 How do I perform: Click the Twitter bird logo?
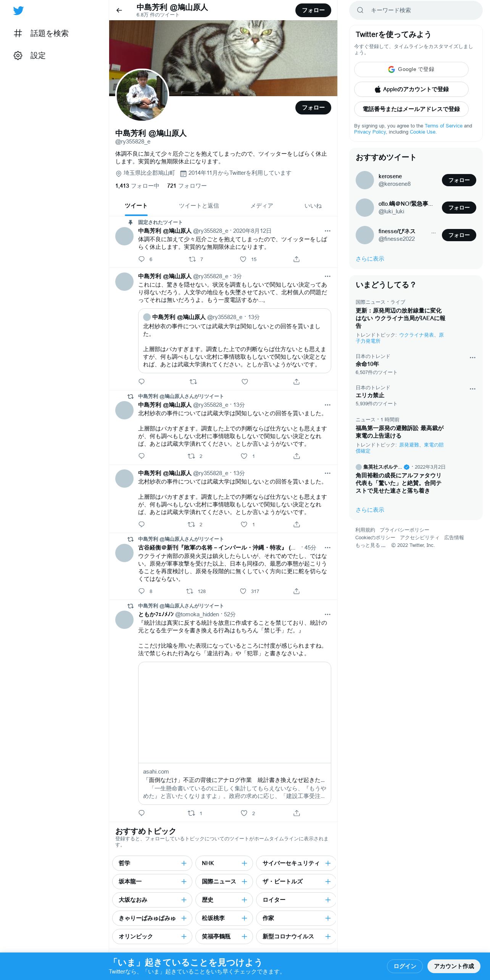(18, 11)
